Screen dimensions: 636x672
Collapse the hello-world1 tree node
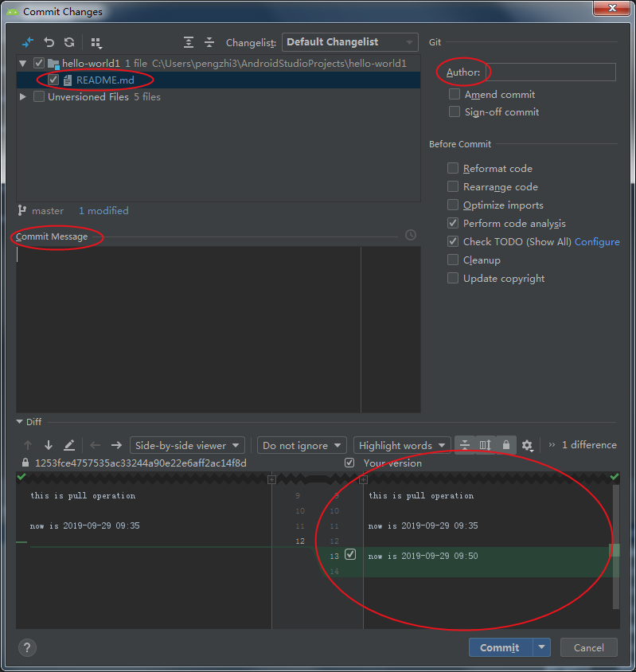[23, 64]
